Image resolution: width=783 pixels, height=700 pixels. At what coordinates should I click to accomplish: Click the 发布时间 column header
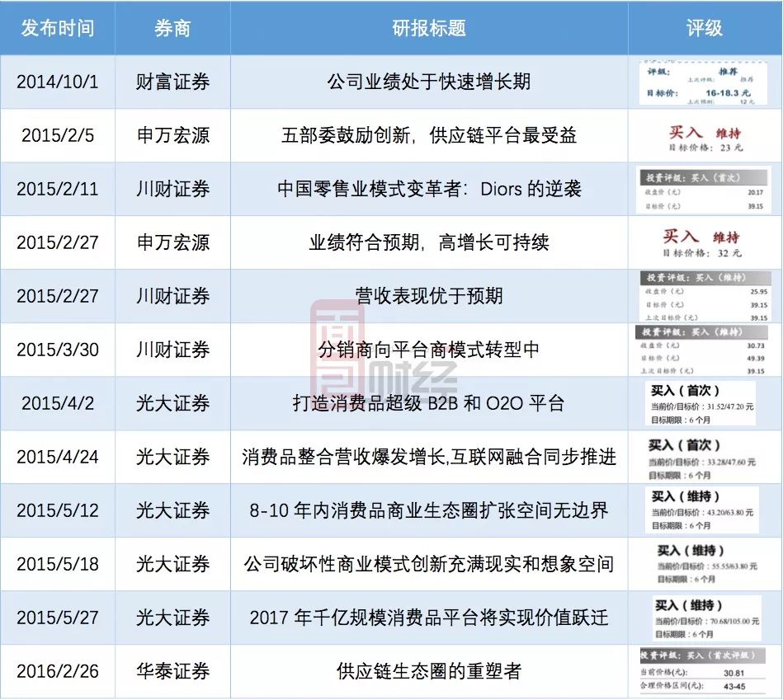pyautogui.click(x=58, y=28)
